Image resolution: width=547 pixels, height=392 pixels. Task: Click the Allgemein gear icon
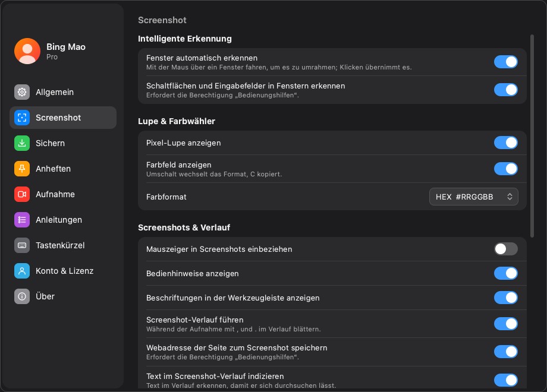(x=21, y=92)
